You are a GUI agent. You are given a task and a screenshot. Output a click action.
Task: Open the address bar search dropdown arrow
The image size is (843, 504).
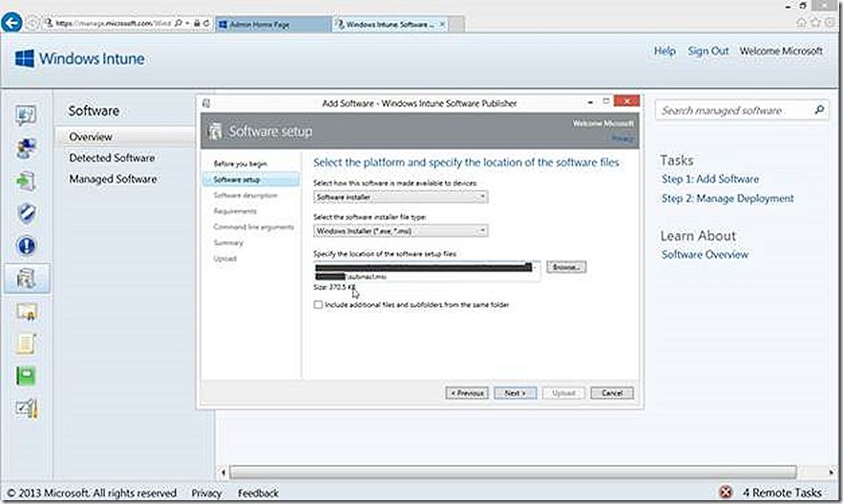(x=187, y=23)
